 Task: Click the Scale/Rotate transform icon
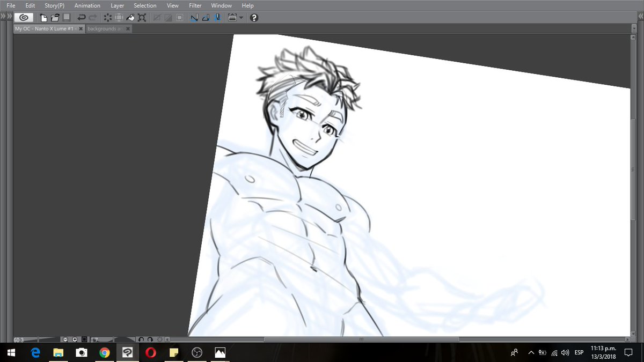pos(142,17)
